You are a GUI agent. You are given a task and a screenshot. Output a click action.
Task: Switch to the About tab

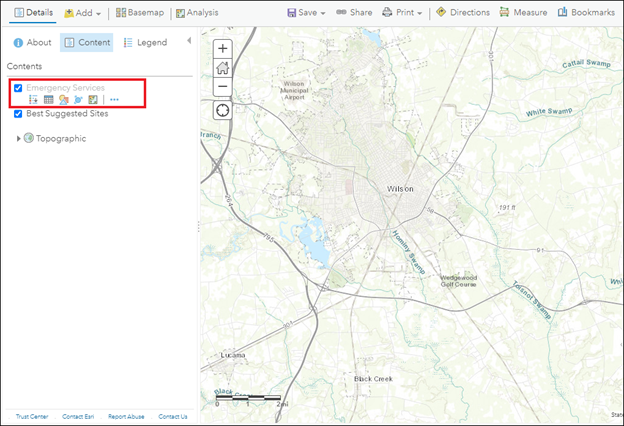point(33,43)
